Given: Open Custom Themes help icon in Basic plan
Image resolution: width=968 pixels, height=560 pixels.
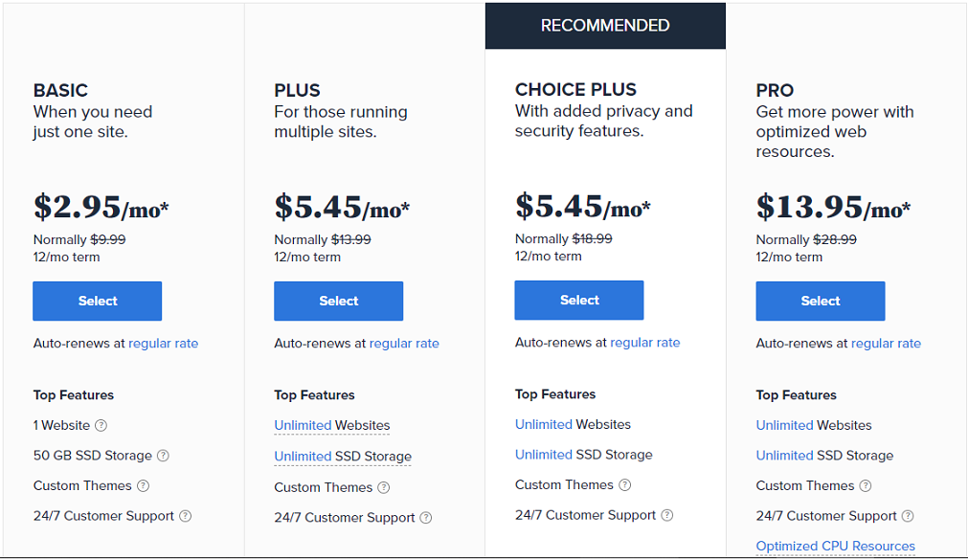Looking at the screenshot, I should [x=143, y=486].
